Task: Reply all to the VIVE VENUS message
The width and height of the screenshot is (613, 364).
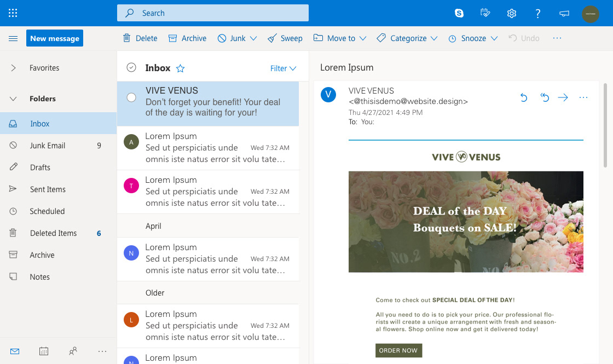Action: tap(545, 97)
